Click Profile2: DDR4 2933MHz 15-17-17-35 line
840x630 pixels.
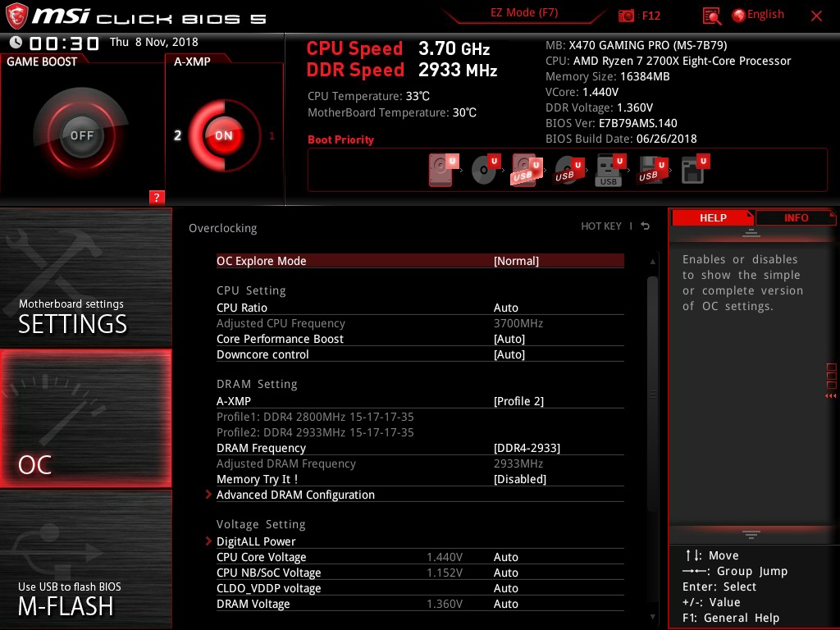[315, 431]
